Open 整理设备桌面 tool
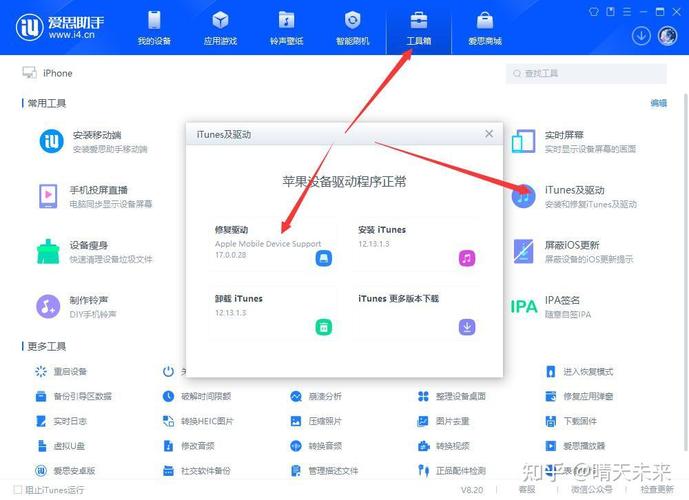The width and height of the screenshot is (689, 500). pyautogui.click(x=451, y=396)
